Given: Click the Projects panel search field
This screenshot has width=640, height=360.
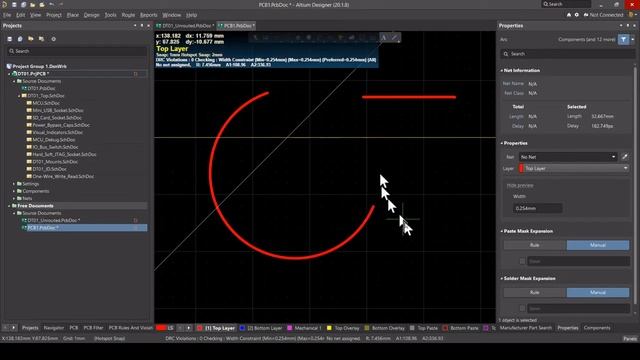Looking at the screenshot, I should (x=77, y=51).
